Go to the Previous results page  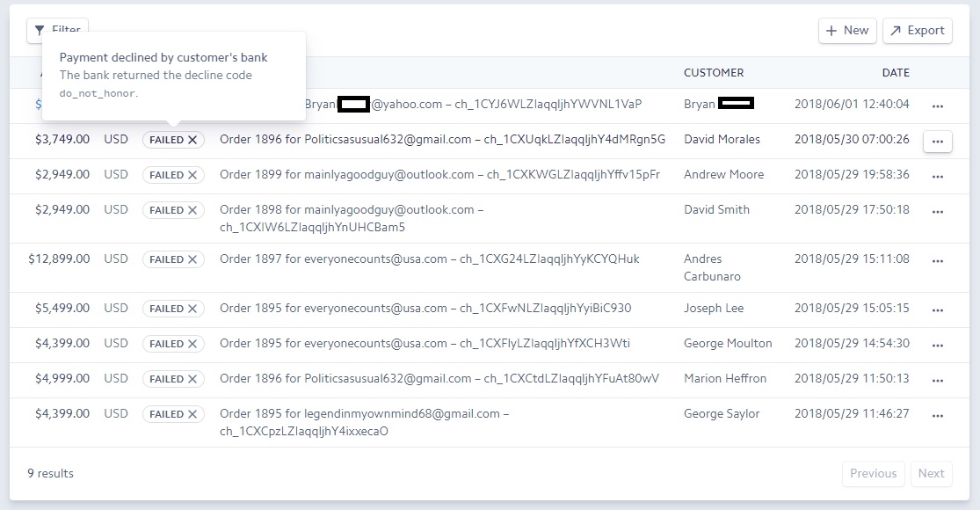coord(873,473)
